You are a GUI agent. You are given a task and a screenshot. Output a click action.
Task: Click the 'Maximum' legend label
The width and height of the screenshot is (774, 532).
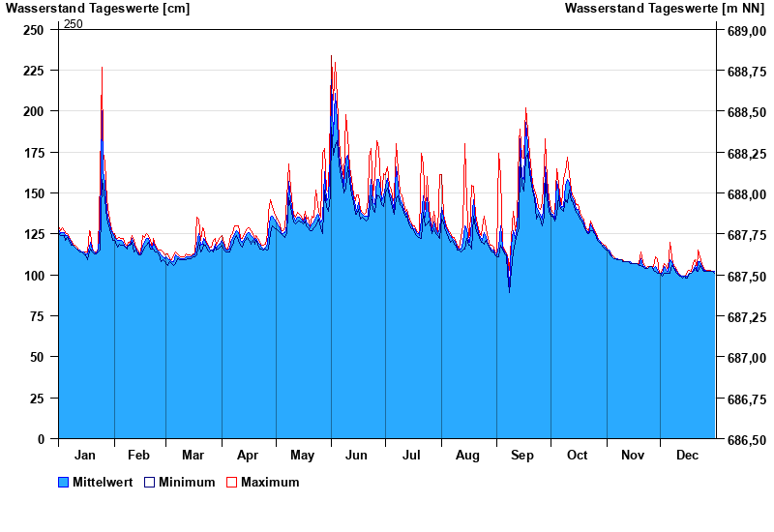(270, 482)
